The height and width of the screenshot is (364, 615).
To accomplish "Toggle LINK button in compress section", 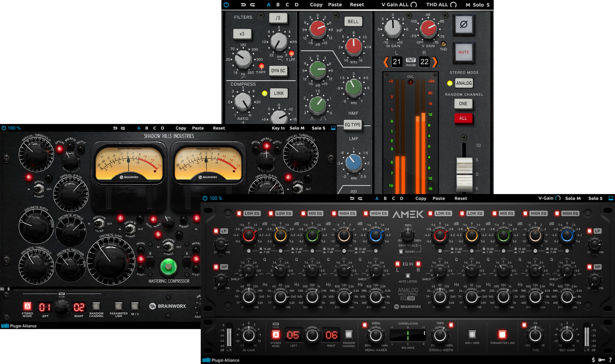I will pyautogui.click(x=279, y=93).
